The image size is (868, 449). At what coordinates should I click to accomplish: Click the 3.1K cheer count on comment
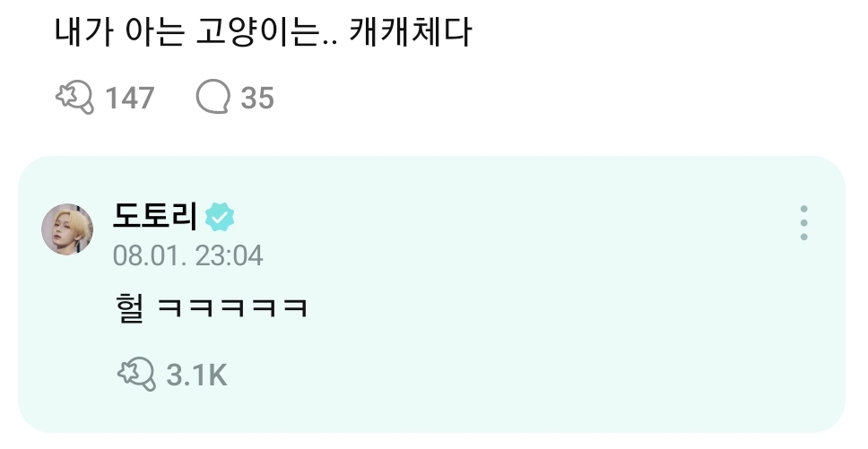click(x=196, y=375)
